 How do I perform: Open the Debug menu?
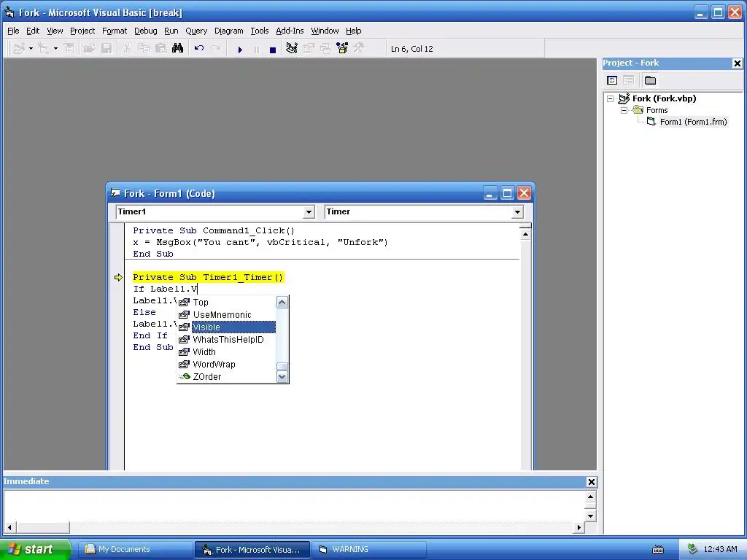pyautogui.click(x=146, y=31)
